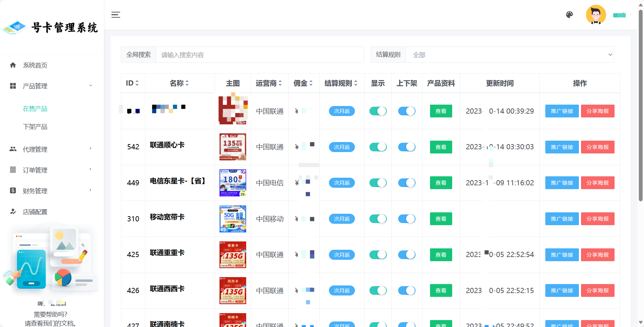Click product name 移动宽带卡

click(x=167, y=217)
